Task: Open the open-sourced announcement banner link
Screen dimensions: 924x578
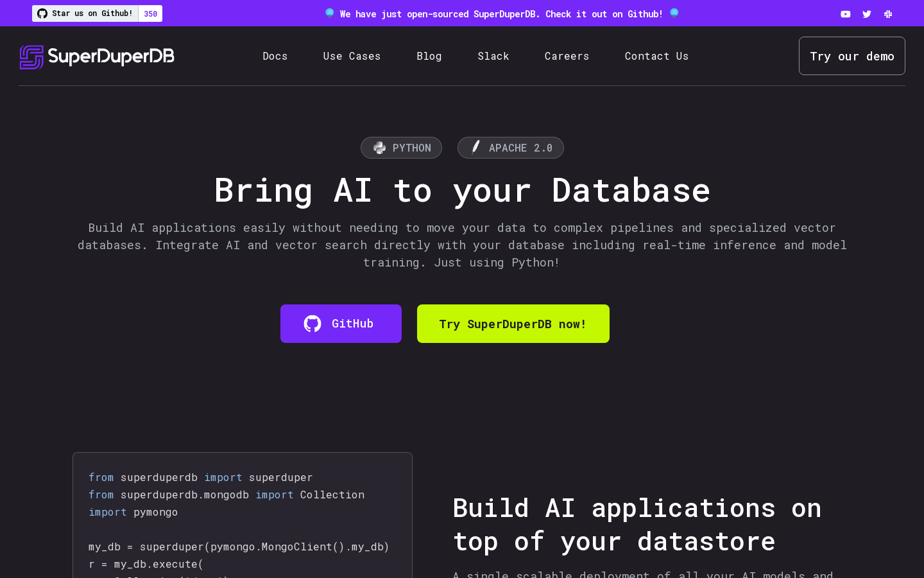Action: click(x=501, y=14)
